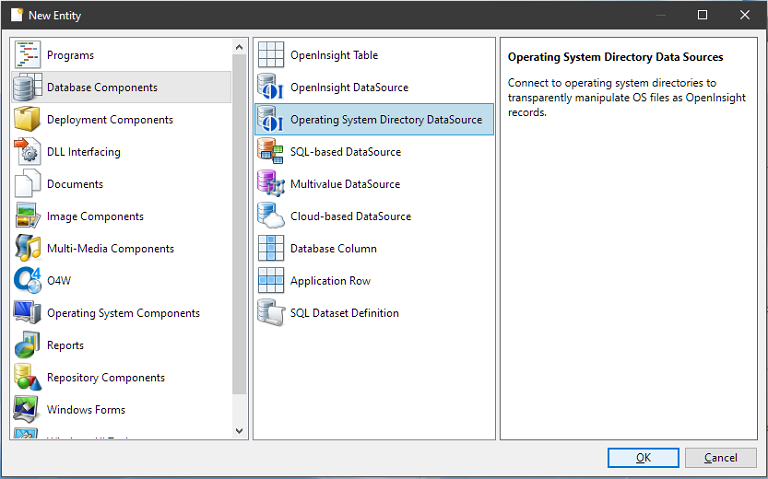Select Database Column label
Viewport: 768px width, 479px height.
pyautogui.click(x=334, y=249)
